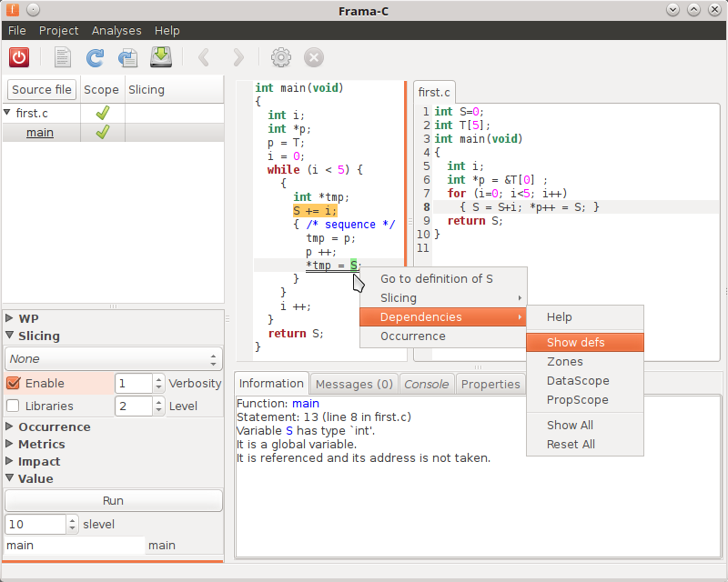This screenshot has width=728, height=582.
Task: Click green check mark in first.c row
Action: [x=103, y=114]
